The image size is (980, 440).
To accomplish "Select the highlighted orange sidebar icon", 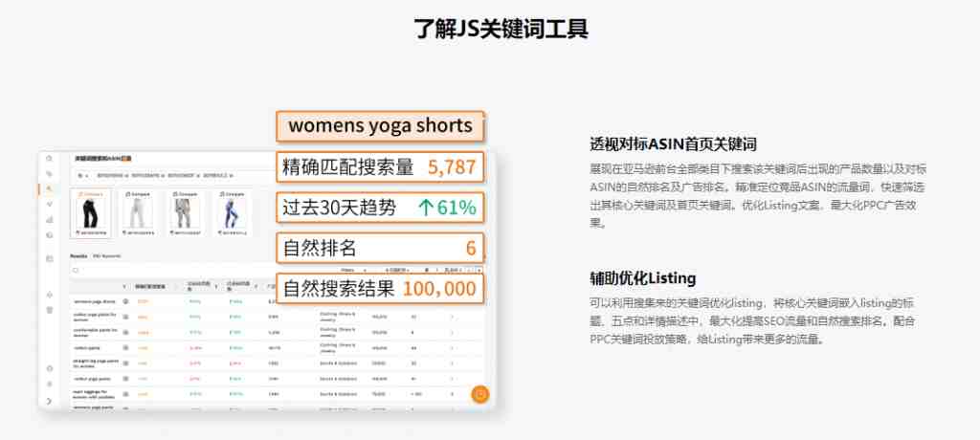I will [50, 188].
